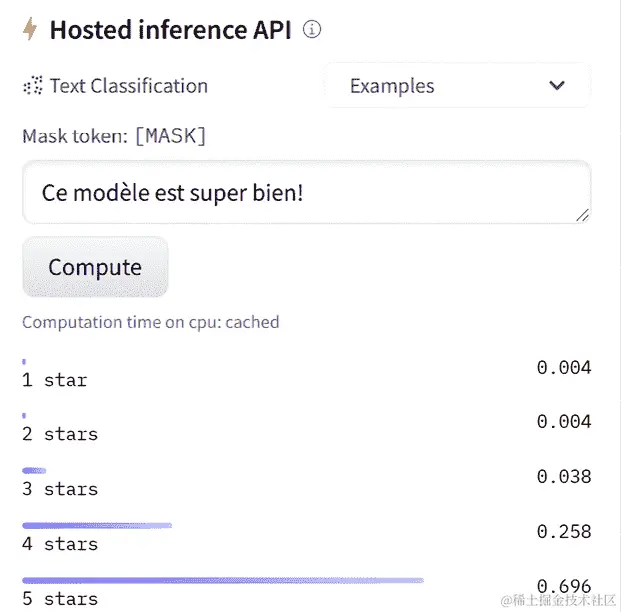Screen dimensions: 621x612
Task: Click the Text Classification task icon
Action: click(33, 85)
